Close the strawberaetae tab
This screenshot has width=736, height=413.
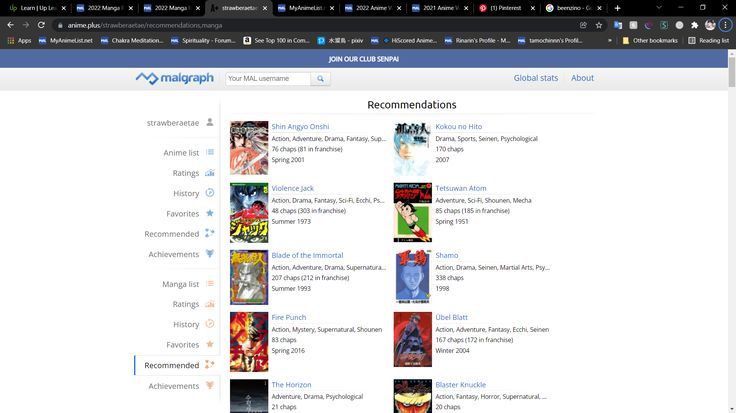265,8
